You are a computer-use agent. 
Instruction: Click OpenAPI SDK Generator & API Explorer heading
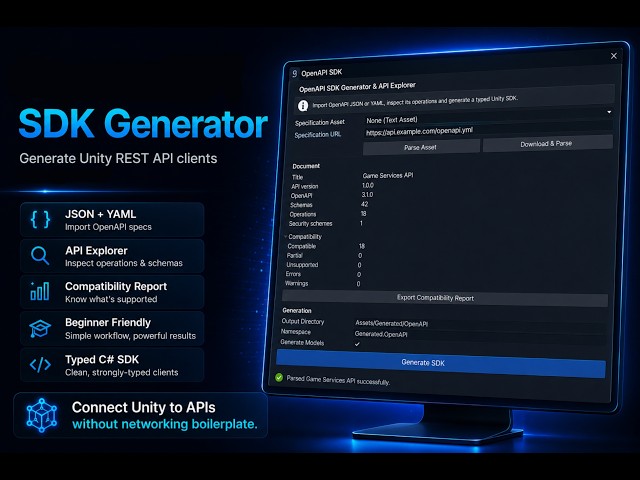point(357,87)
